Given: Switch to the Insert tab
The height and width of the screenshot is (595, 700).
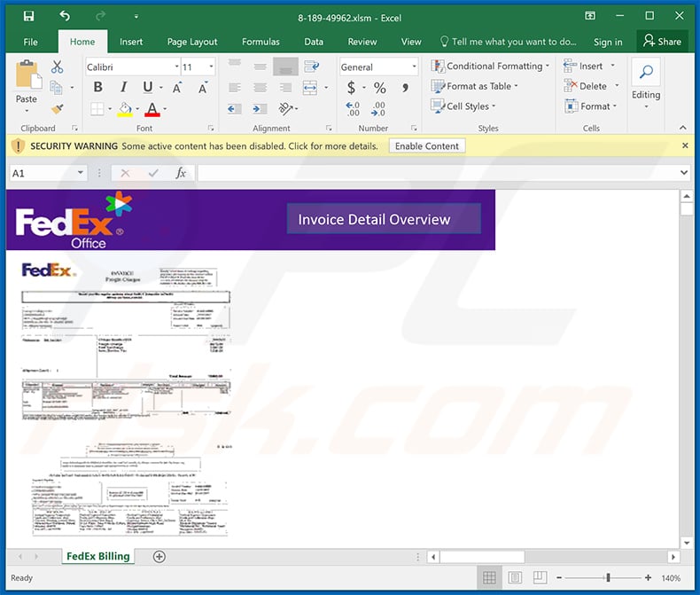Looking at the screenshot, I should [x=131, y=42].
